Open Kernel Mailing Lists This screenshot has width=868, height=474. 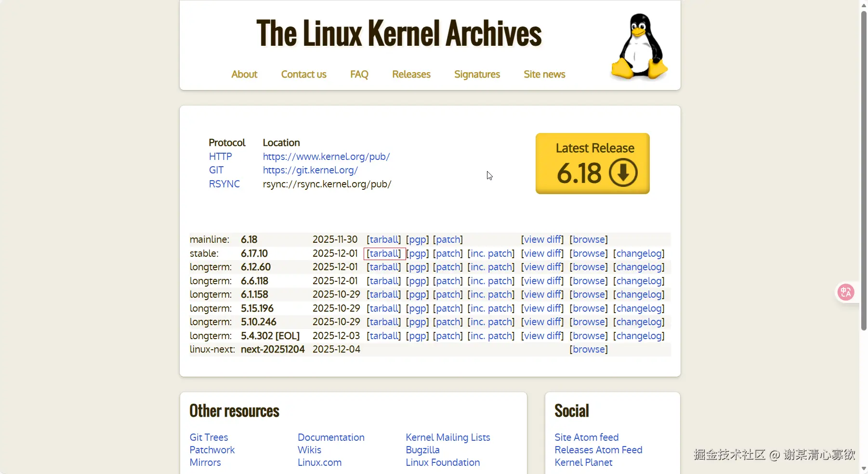448,437
